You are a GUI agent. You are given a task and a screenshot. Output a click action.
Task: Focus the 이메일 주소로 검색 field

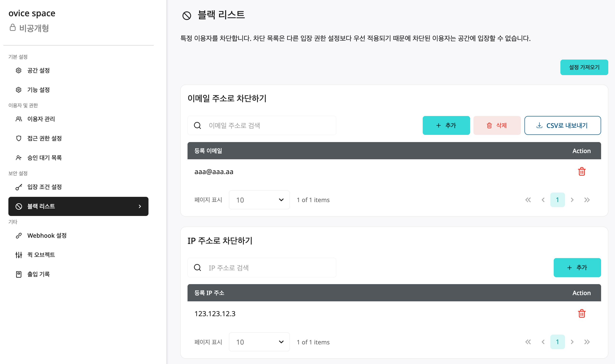tap(262, 125)
